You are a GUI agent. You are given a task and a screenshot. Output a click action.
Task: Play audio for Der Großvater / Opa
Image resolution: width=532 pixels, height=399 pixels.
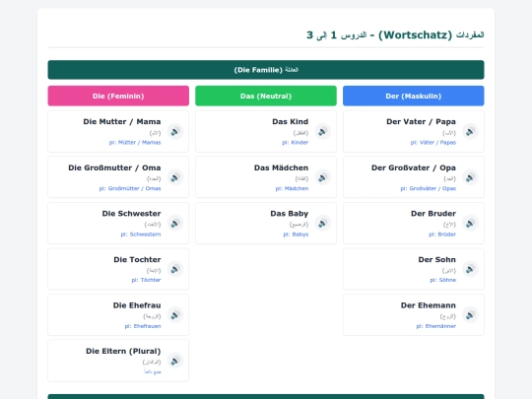click(x=470, y=177)
